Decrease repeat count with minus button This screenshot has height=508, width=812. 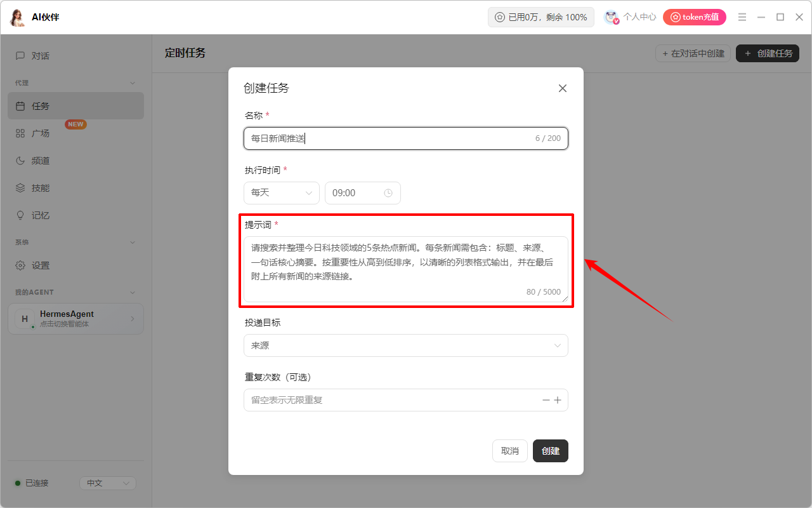click(x=546, y=400)
